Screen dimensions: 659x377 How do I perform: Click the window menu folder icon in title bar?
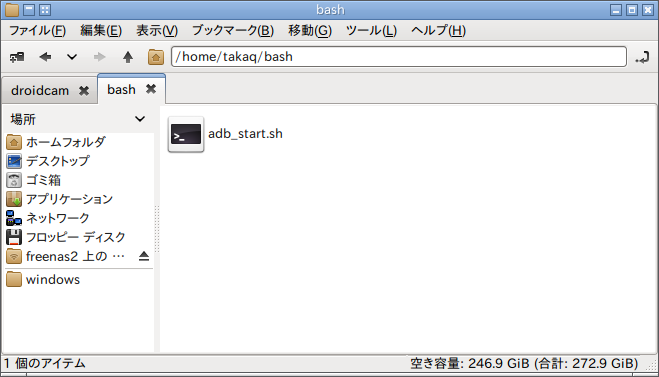click(12, 10)
